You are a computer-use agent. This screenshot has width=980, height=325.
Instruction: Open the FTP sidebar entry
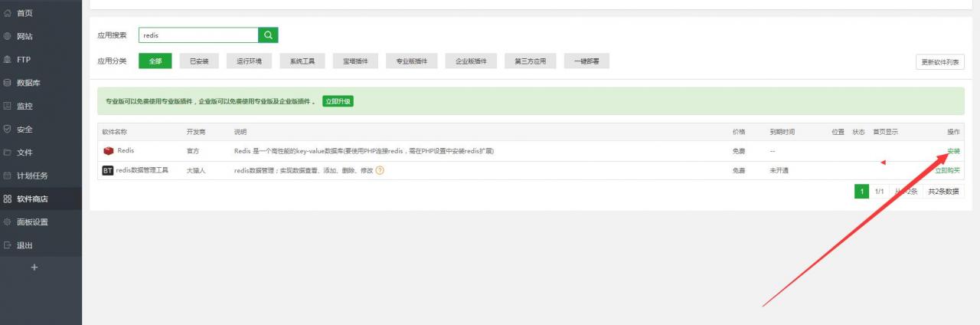41,59
